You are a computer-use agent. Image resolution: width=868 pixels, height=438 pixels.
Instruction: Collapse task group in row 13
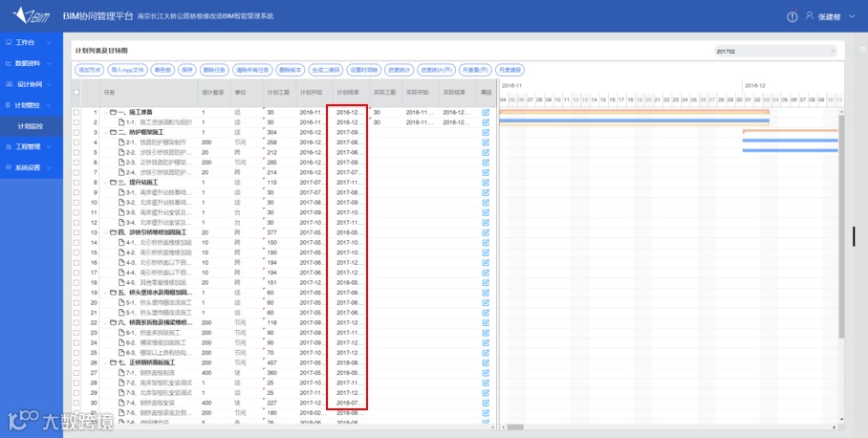click(x=105, y=232)
